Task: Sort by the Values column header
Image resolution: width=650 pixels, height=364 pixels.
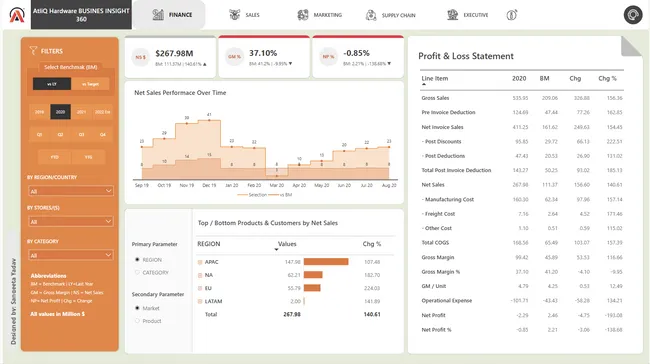Action: point(287,244)
